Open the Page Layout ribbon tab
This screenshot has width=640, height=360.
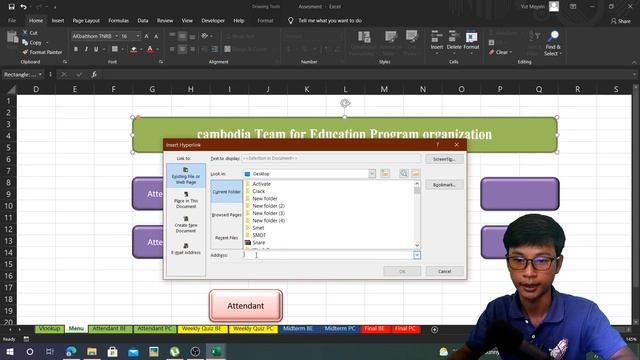coord(86,20)
